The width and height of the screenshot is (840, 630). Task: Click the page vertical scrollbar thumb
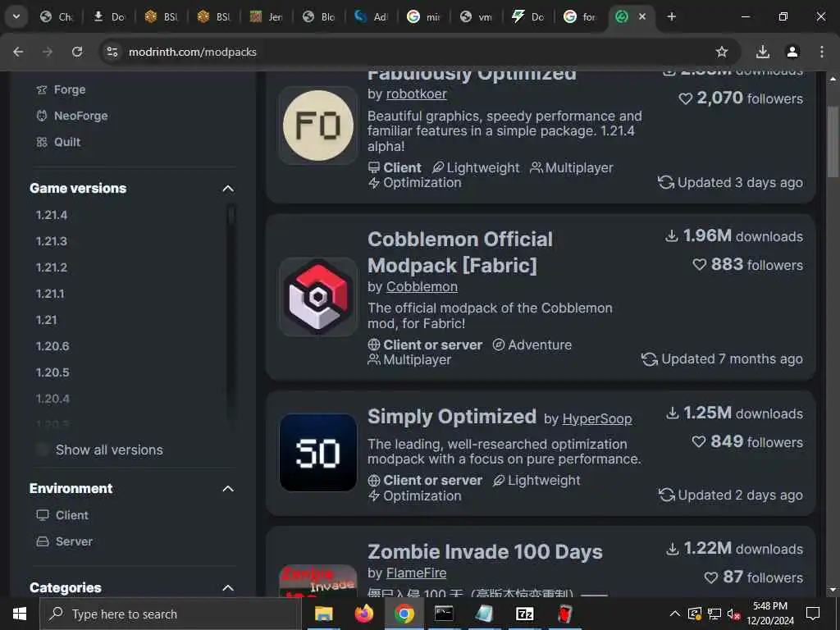point(833,141)
